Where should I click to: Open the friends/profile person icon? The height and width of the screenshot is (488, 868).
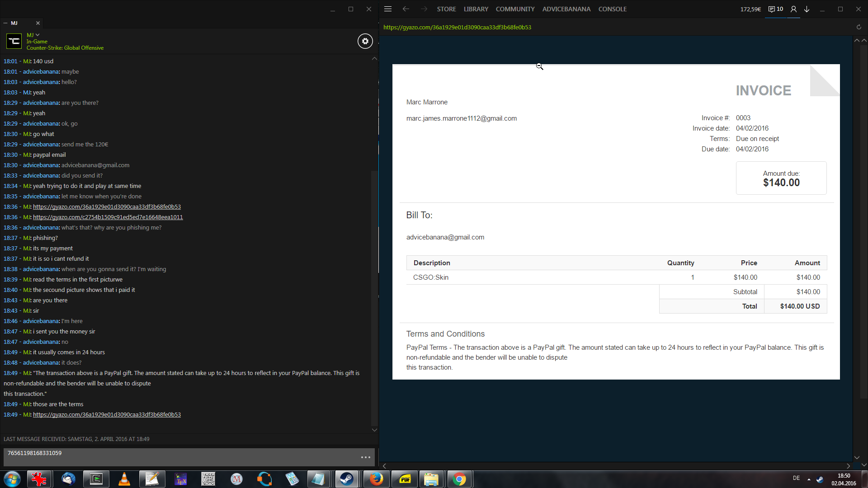[793, 9]
